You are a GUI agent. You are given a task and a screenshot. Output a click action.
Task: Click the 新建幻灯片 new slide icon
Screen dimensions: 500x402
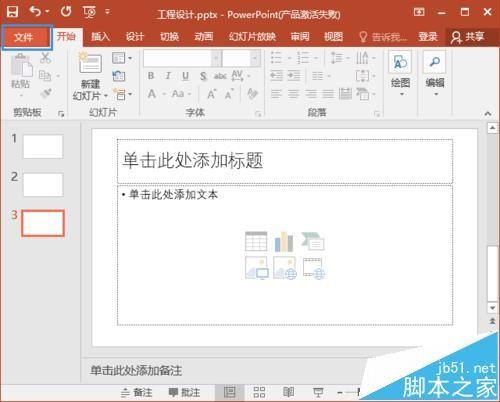pyautogui.click(x=90, y=63)
